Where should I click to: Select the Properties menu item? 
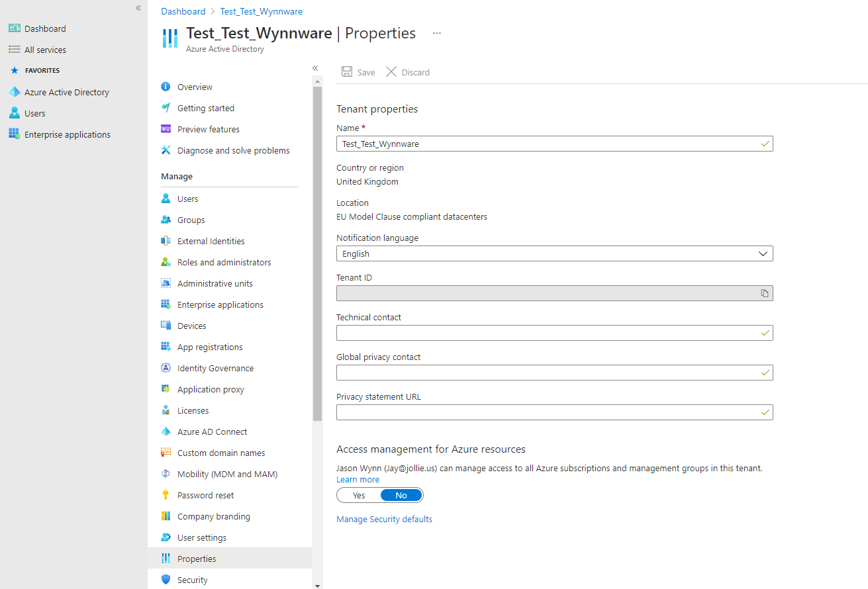click(230, 559)
